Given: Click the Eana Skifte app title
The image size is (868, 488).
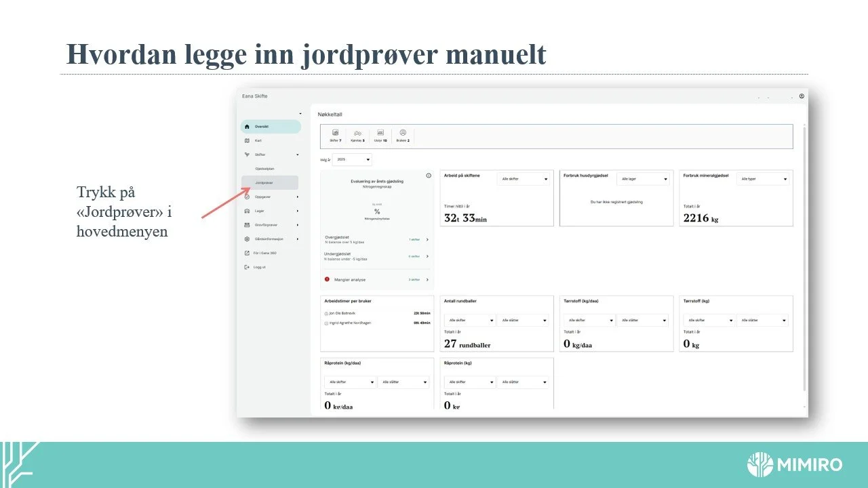Looking at the screenshot, I should pyautogui.click(x=255, y=96).
